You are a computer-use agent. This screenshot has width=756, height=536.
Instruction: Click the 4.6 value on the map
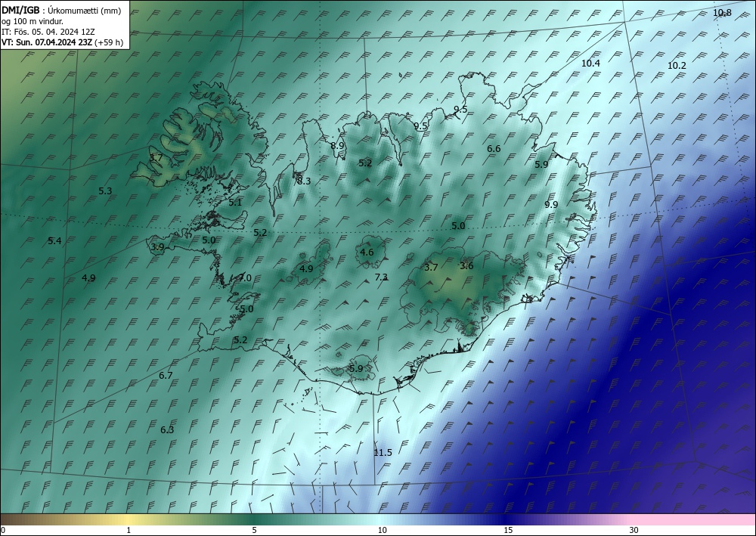pos(367,252)
